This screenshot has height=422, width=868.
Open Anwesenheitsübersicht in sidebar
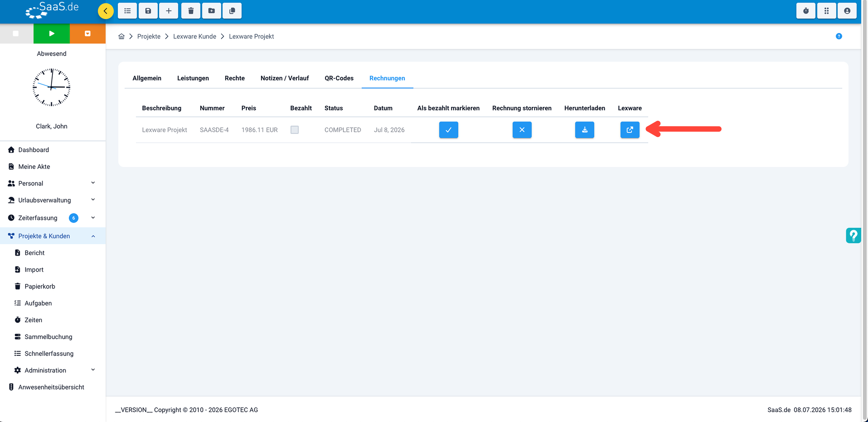tap(51, 387)
